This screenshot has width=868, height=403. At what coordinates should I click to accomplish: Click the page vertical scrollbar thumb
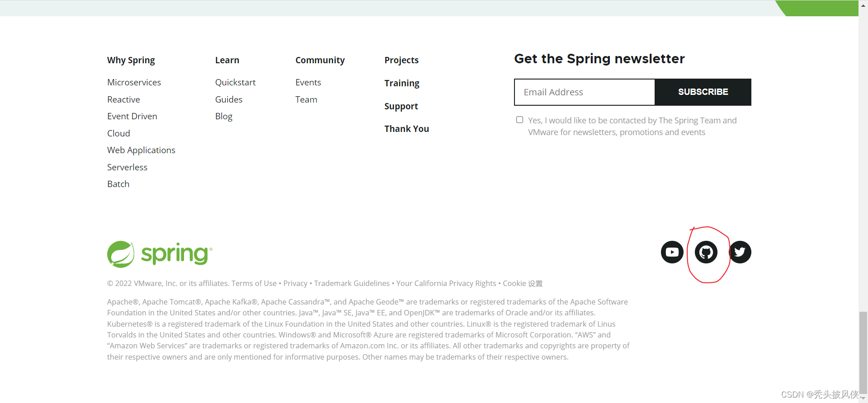[863, 352]
